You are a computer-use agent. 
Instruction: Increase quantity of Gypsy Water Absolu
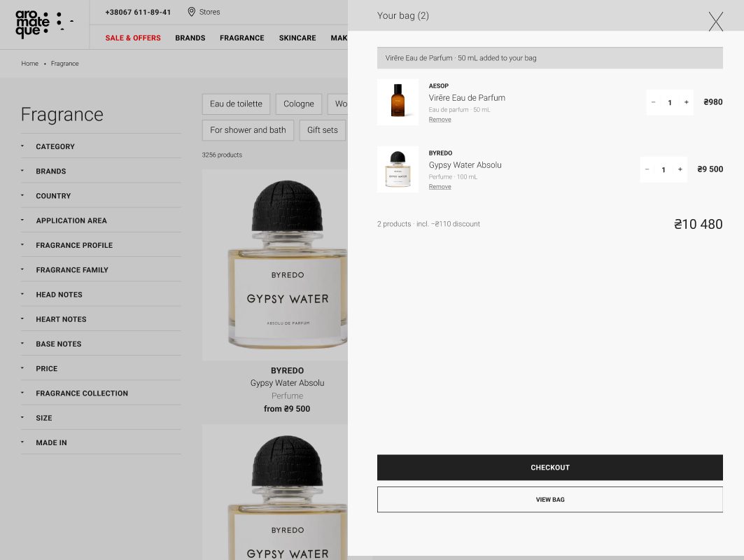[680, 169]
